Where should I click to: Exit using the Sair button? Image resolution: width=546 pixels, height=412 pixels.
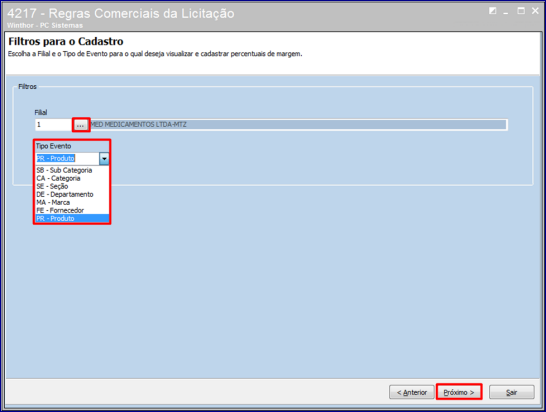coord(512,392)
